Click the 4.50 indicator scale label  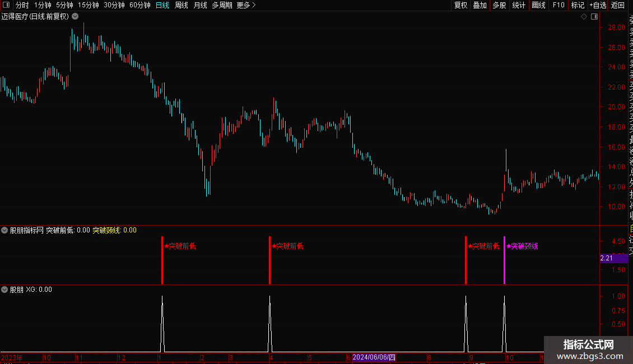(x=618, y=241)
